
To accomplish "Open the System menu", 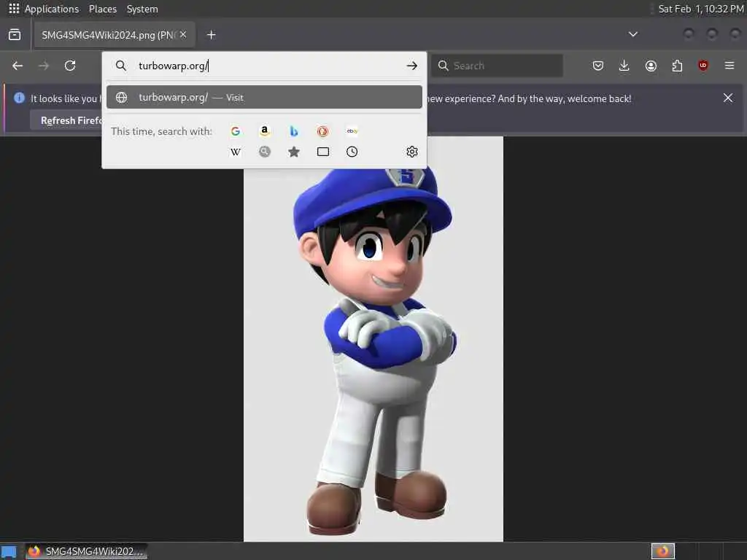I will point(142,9).
